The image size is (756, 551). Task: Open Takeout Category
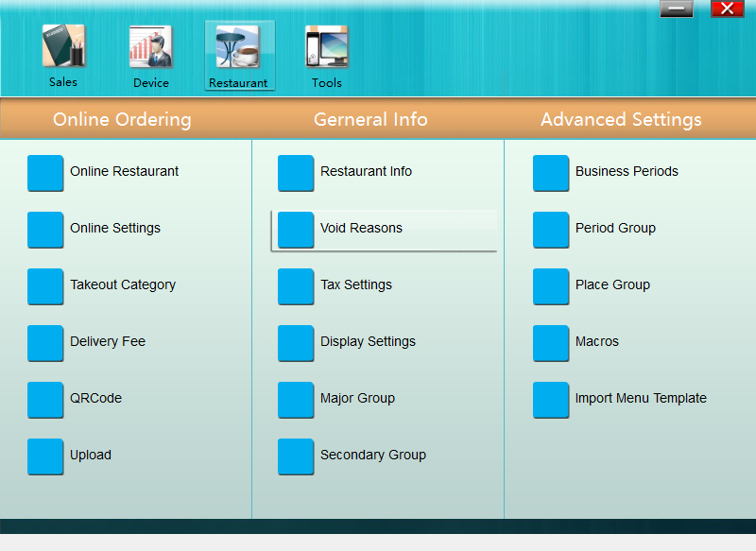123,284
